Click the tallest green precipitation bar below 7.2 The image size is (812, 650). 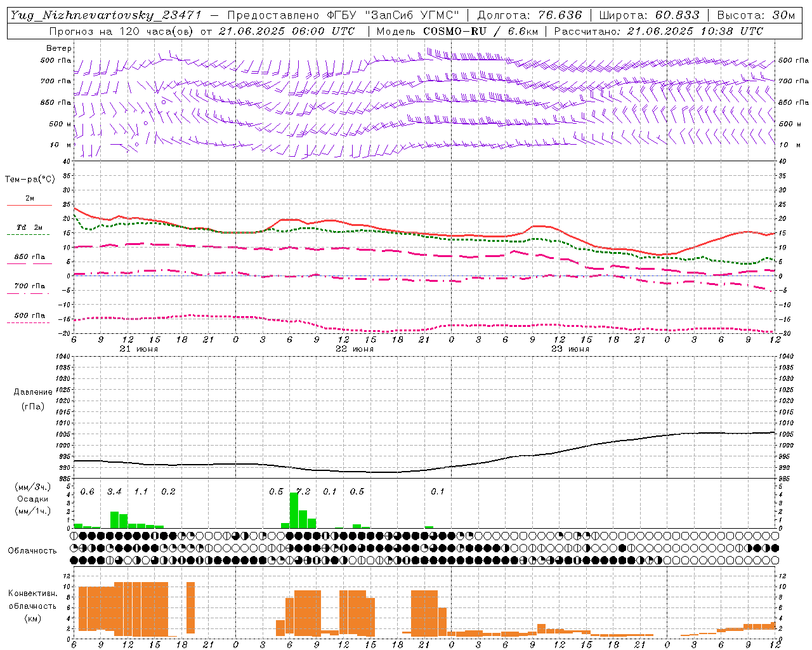(294, 510)
